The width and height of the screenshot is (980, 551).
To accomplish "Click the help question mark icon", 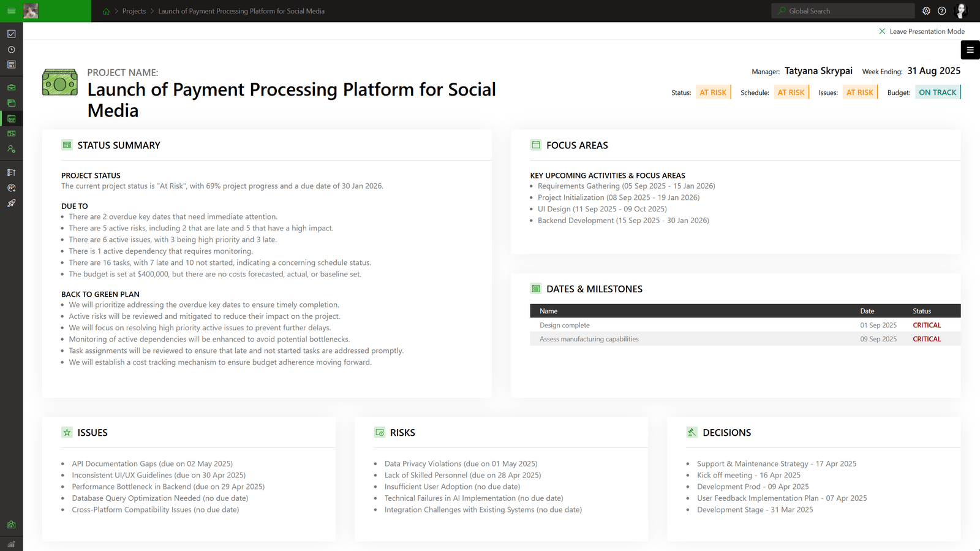I will pos(942,11).
